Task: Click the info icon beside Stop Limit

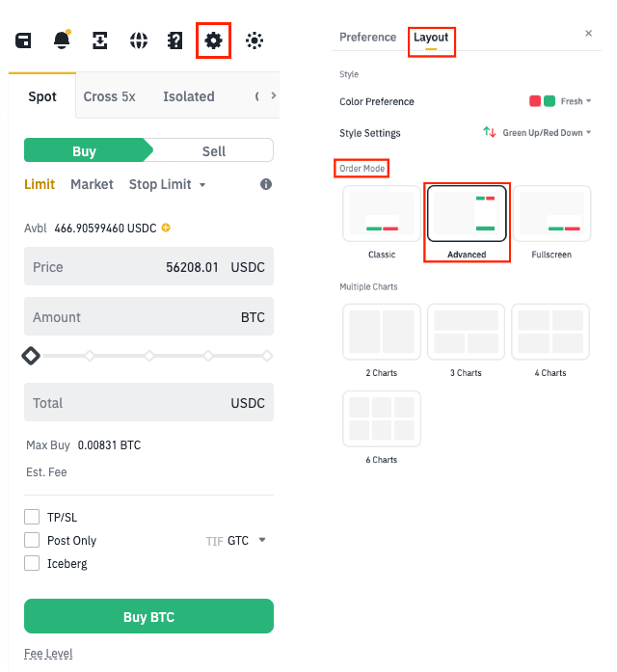Action: 266,184
